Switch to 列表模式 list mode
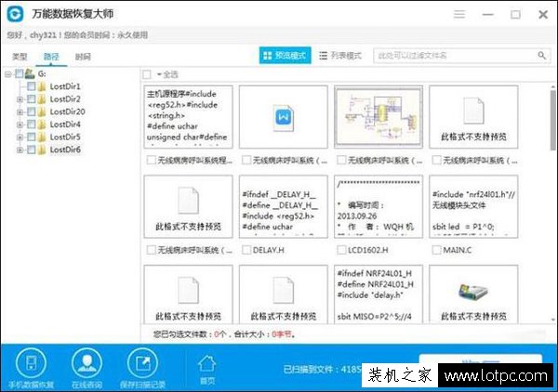This screenshot has width=558, height=392. (x=339, y=56)
